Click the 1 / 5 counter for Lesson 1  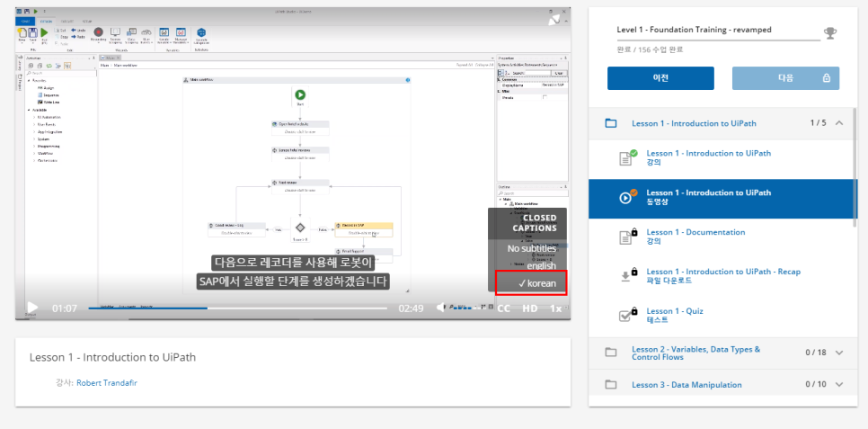pyautogui.click(x=818, y=122)
